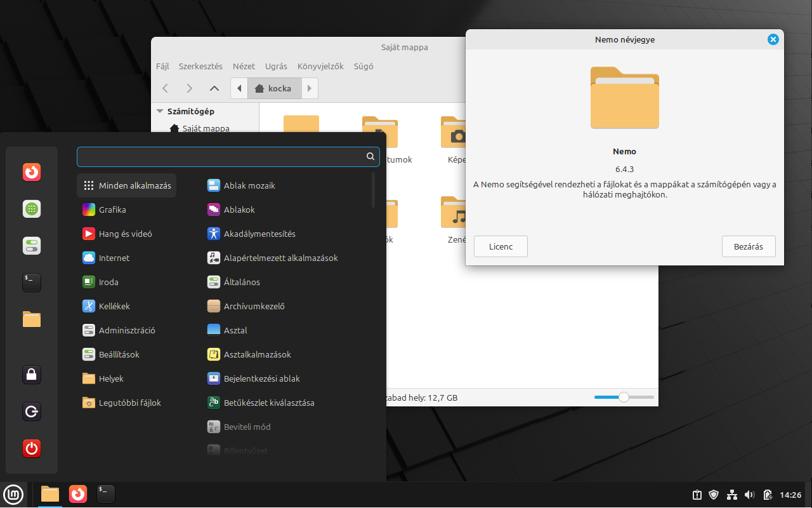Open the Szerkesztés menu

click(x=200, y=66)
